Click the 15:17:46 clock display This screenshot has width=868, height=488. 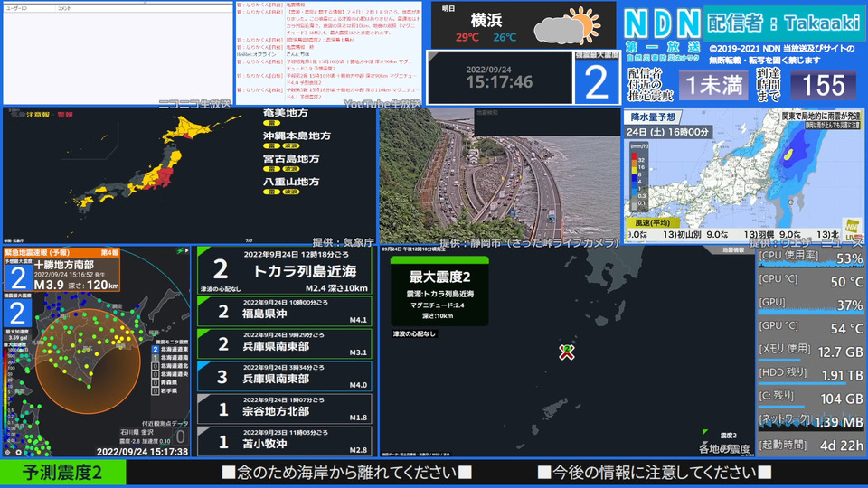(x=499, y=82)
